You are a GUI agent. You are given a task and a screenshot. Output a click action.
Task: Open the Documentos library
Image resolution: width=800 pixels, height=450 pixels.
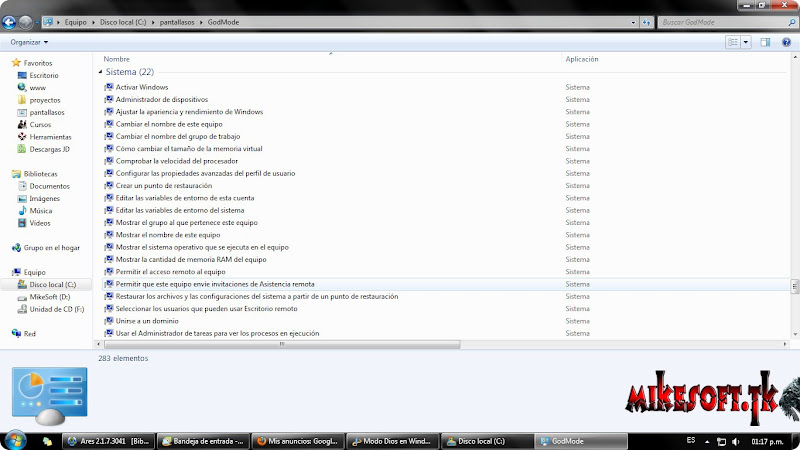coord(49,186)
